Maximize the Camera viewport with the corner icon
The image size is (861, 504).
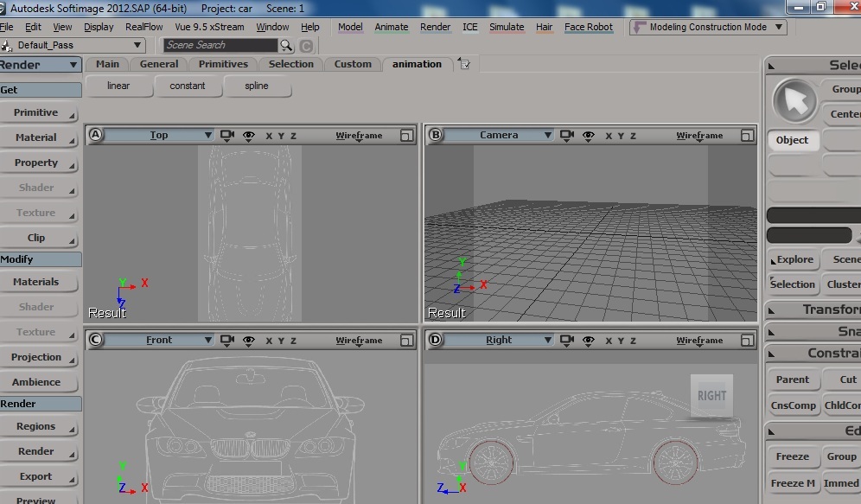747,136
